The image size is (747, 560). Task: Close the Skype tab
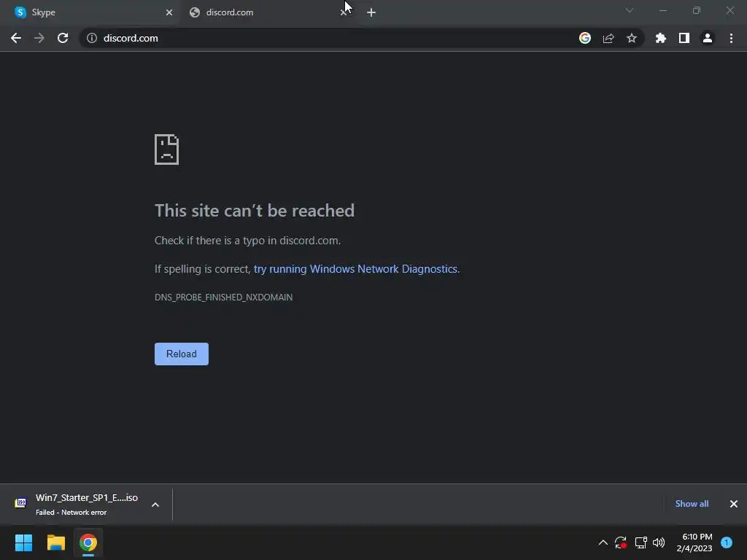point(169,12)
